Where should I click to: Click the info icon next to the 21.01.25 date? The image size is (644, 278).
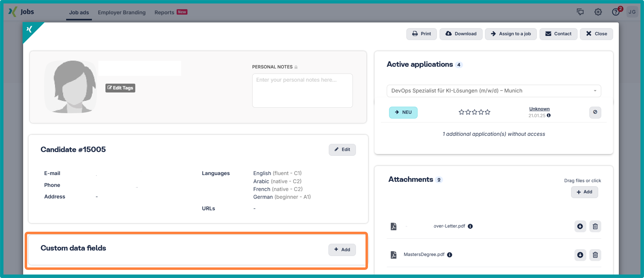[x=549, y=116]
